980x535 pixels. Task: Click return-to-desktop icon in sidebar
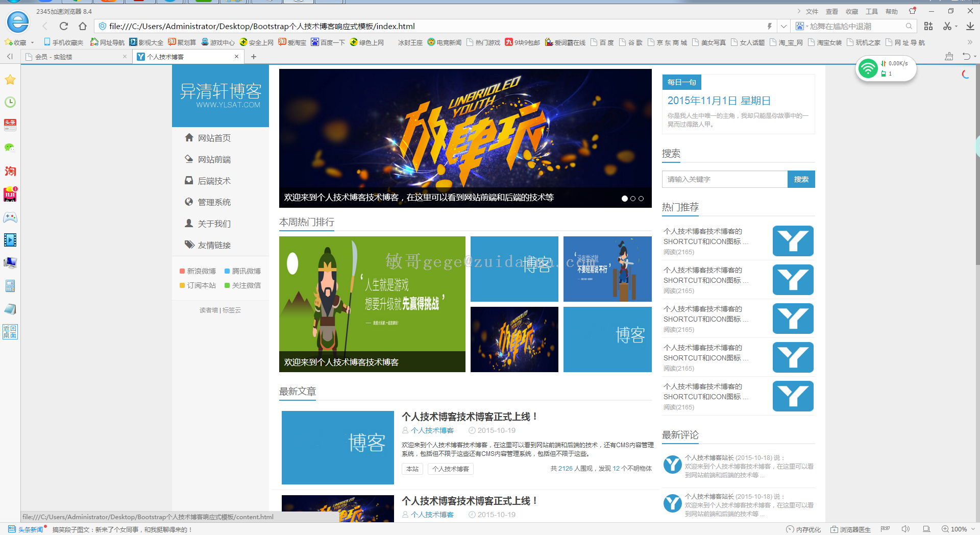click(x=10, y=332)
